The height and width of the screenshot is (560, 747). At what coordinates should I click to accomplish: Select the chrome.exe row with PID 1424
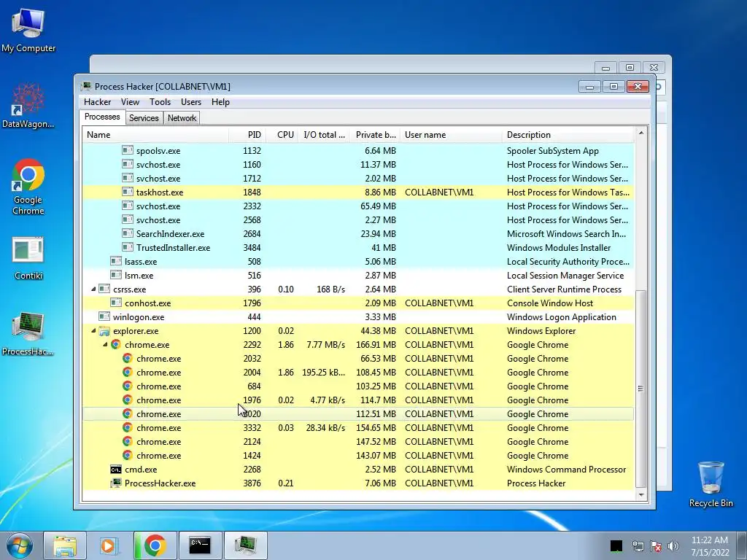pos(358,455)
